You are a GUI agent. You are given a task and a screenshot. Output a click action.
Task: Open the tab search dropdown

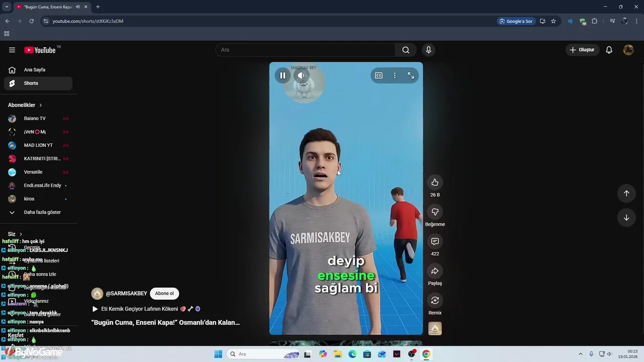[7, 7]
